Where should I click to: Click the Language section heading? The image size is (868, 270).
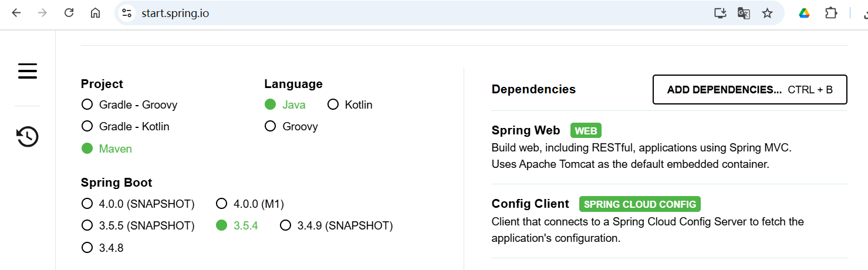coord(293,84)
